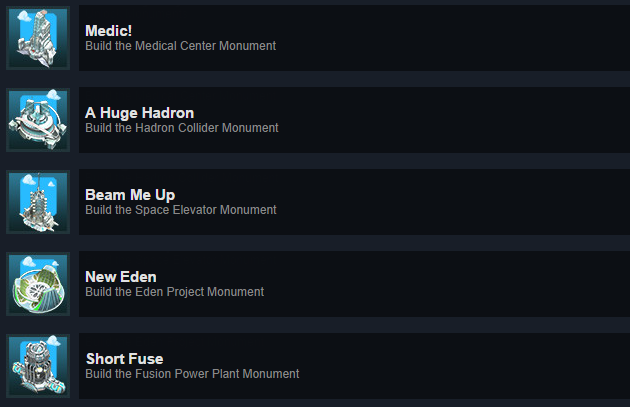Click blank area of New Eden row
The width and height of the screenshot is (630, 407).
click(460, 284)
